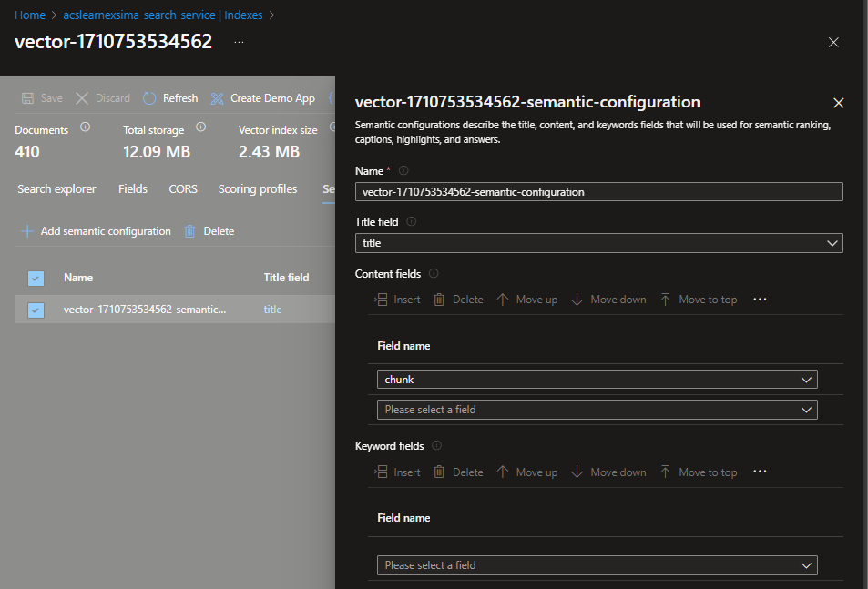Switch to the CORS tab
The image size is (868, 589).
[183, 189]
